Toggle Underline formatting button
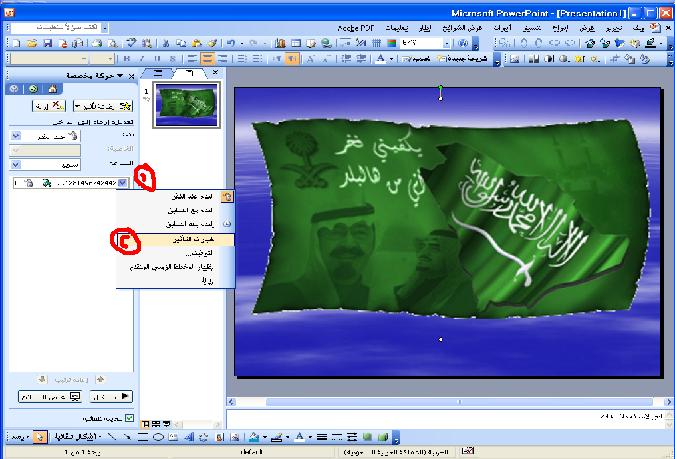Viewport: 675px width, 459px height. (158, 59)
